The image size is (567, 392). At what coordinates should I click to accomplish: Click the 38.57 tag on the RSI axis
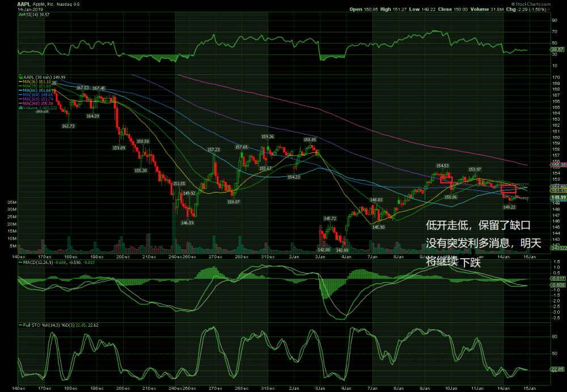point(557,49)
